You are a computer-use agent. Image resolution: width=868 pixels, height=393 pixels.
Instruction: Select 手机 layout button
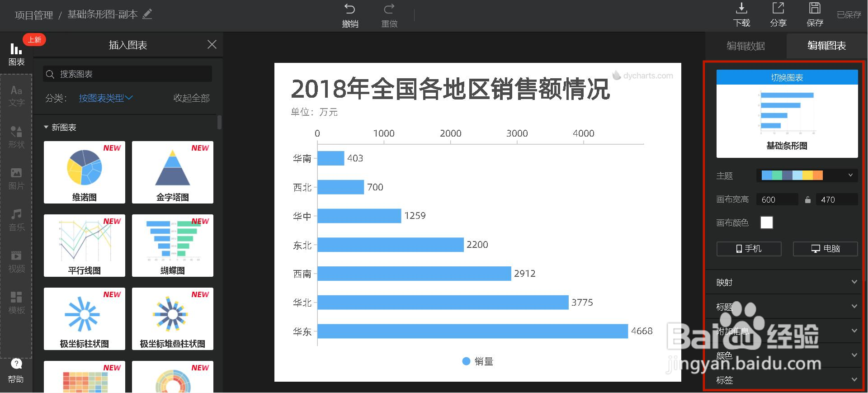(x=749, y=249)
